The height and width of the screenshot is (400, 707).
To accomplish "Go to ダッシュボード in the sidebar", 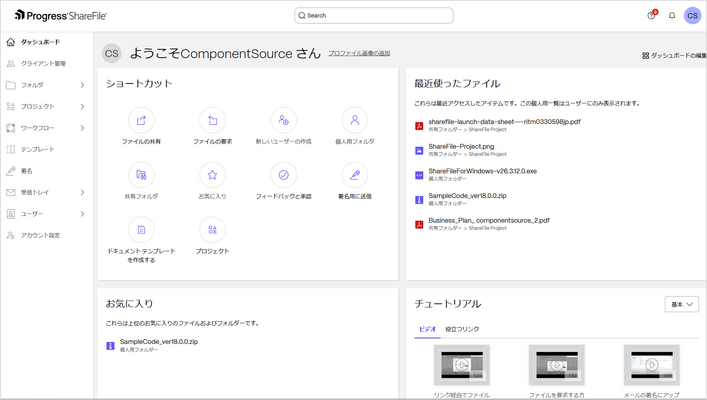I will (40, 42).
